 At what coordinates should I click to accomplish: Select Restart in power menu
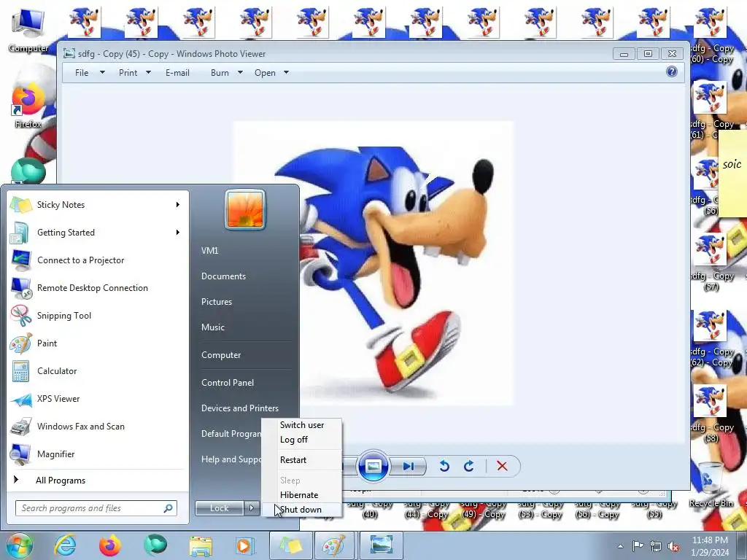pyautogui.click(x=301, y=460)
